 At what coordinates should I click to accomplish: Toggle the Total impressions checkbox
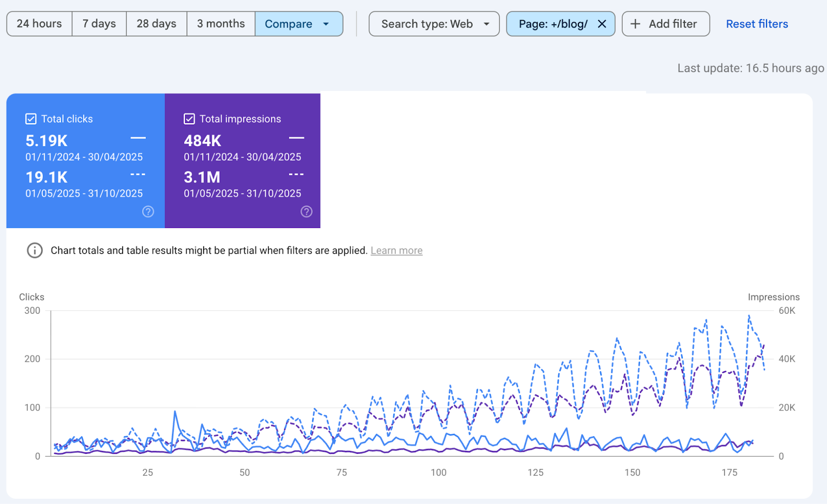189,119
